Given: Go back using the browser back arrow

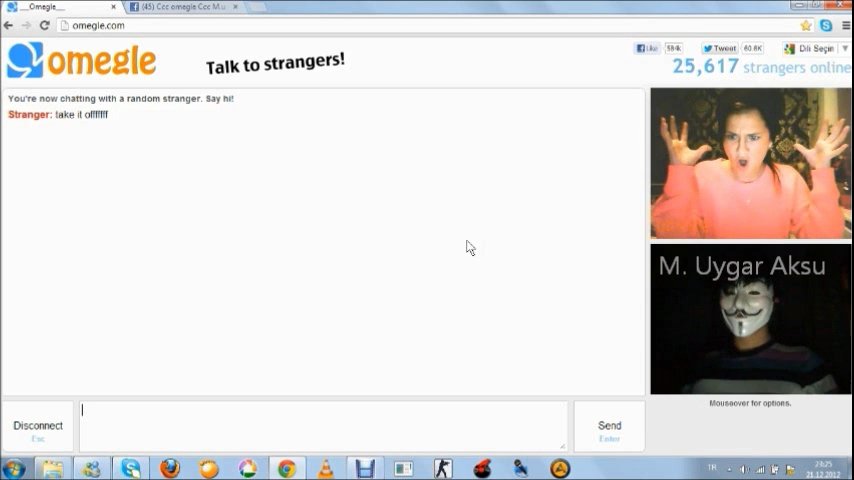Looking at the screenshot, I should pyautogui.click(x=8, y=26).
